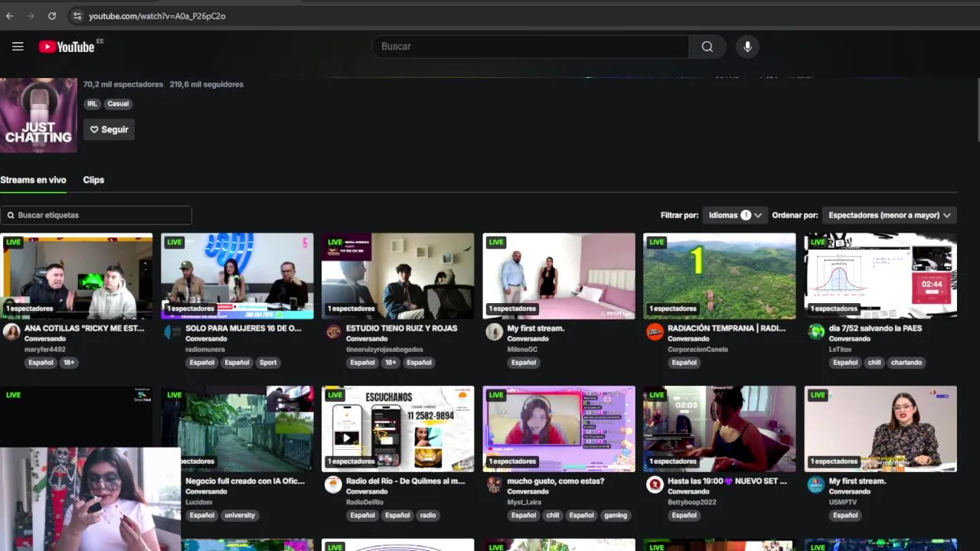Click the browser forward arrow
This screenshot has height=551, width=980.
tap(31, 15)
